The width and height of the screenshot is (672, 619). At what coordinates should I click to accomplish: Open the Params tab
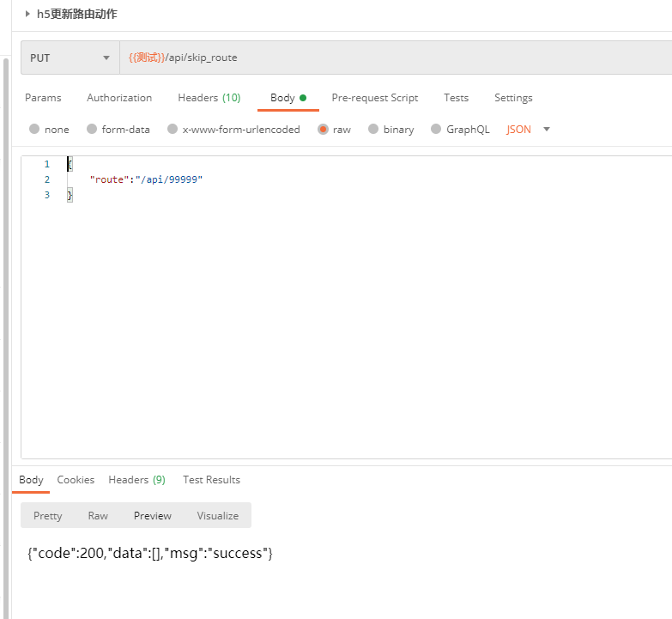pyautogui.click(x=43, y=98)
